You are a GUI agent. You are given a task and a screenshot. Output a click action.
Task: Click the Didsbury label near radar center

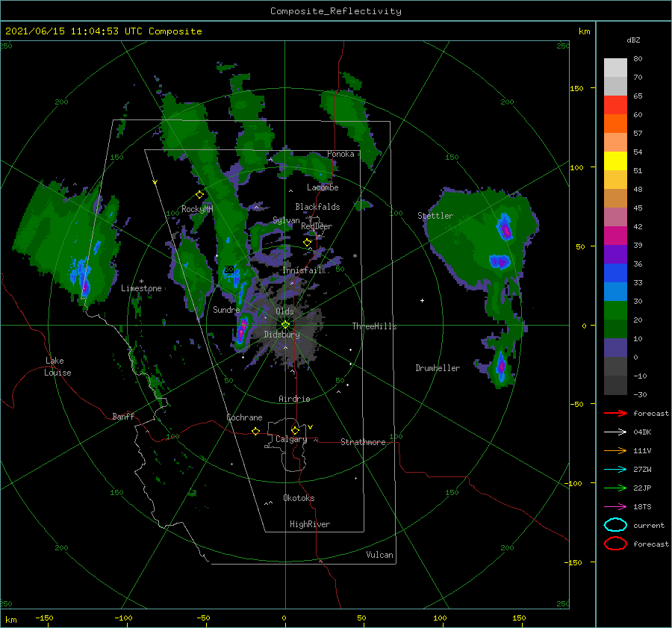pos(281,335)
